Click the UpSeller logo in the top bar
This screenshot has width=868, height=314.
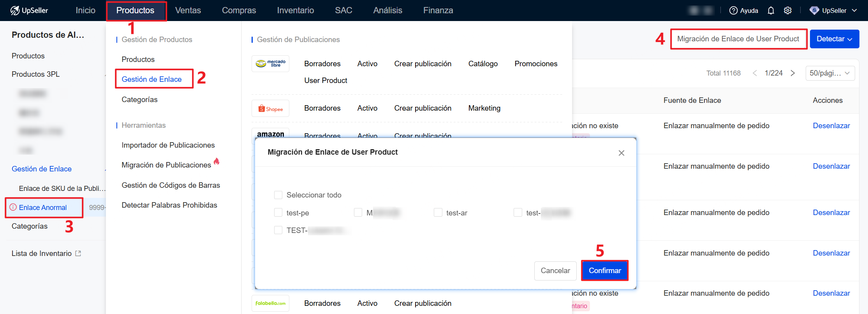pyautogui.click(x=29, y=11)
